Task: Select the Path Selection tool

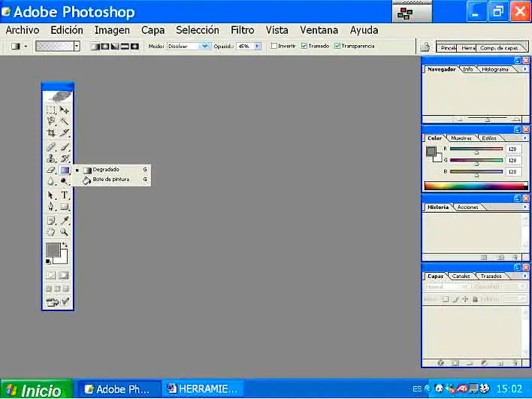Action: (x=51, y=195)
